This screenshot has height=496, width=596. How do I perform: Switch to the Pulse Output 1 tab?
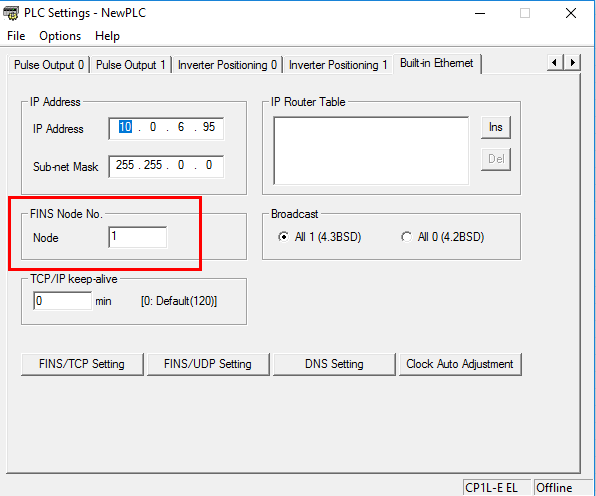pyautogui.click(x=130, y=65)
